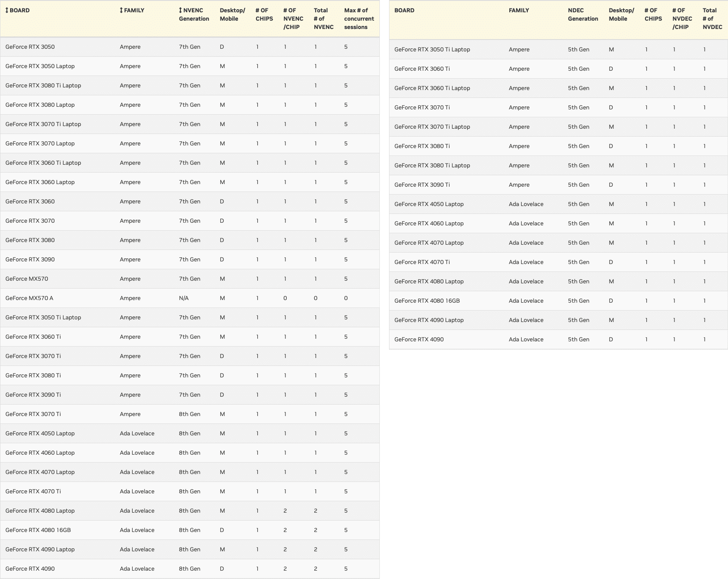Viewport: 728px width, 579px height.
Task: Click the Desktop/Mobile header in NVENC table
Action: pos(232,14)
